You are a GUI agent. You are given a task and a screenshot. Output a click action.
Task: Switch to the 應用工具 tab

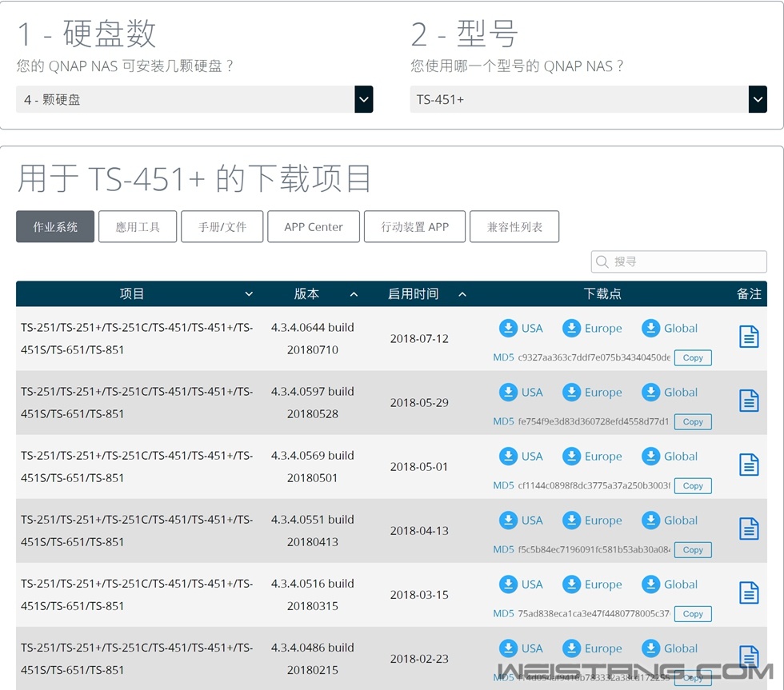point(138,226)
